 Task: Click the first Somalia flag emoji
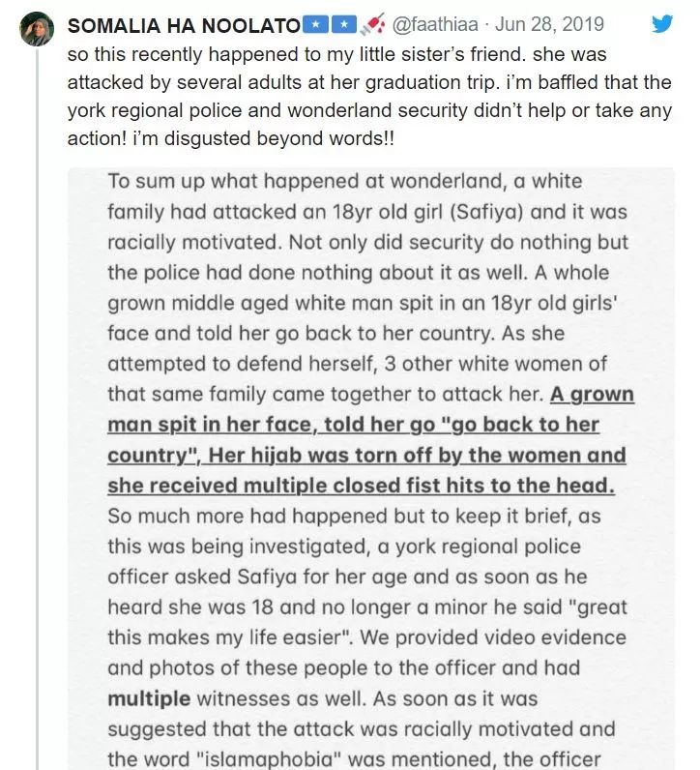point(315,25)
